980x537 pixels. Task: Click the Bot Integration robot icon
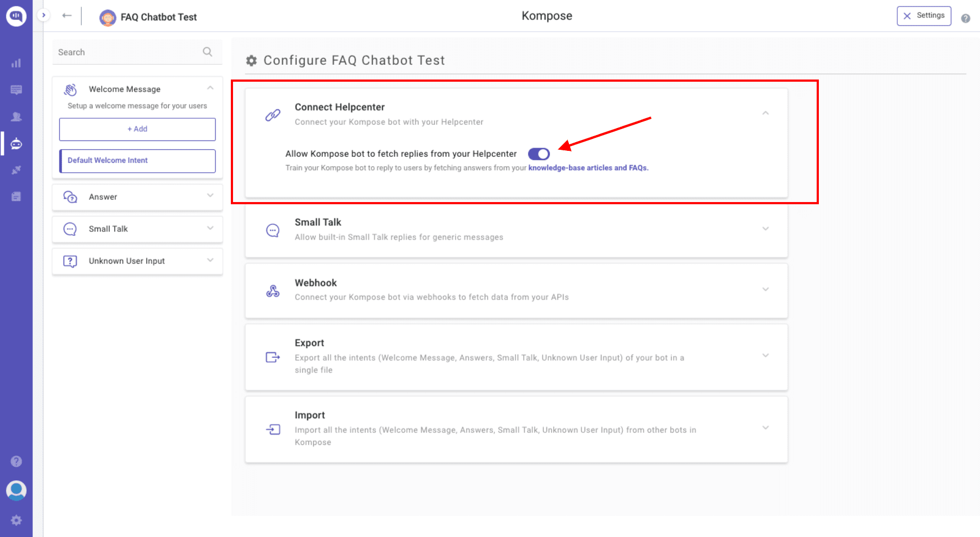pos(16,144)
